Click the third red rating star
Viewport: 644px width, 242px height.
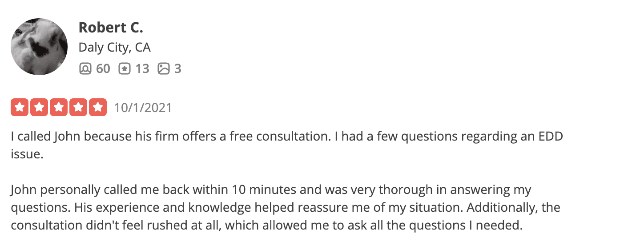point(59,108)
